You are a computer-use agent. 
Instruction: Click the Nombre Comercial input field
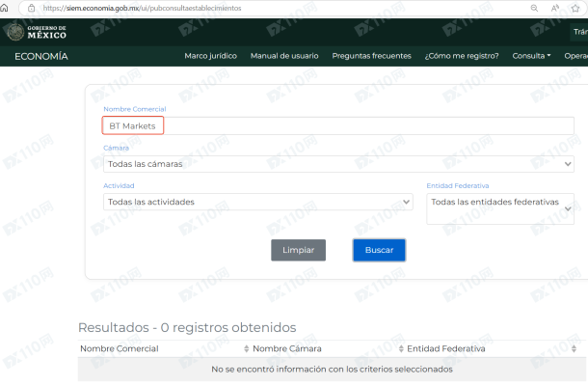[338, 125]
